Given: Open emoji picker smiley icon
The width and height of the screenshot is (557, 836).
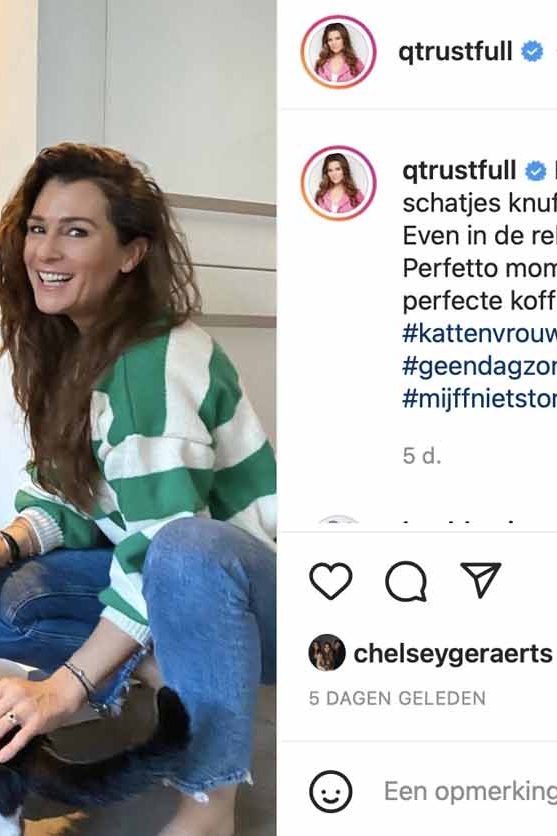Looking at the screenshot, I should [x=331, y=791].
